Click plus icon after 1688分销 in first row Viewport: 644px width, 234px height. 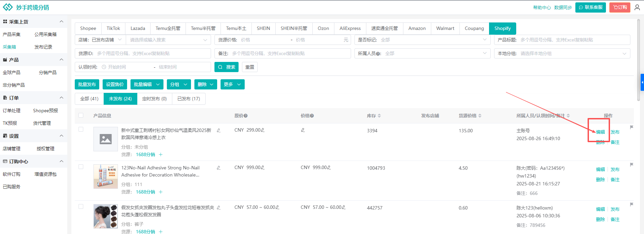pos(161,154)
